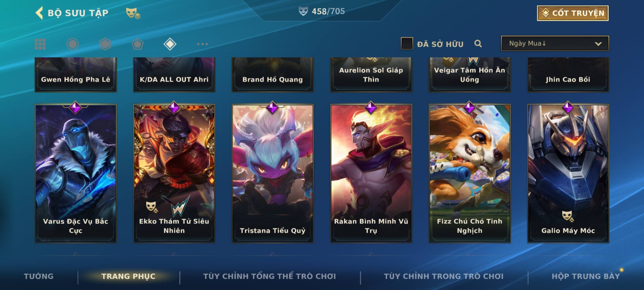The image size is (644, 290).
Task: Open the Tristana Tiểu Quỷ skin card
Action: [273, 173]
